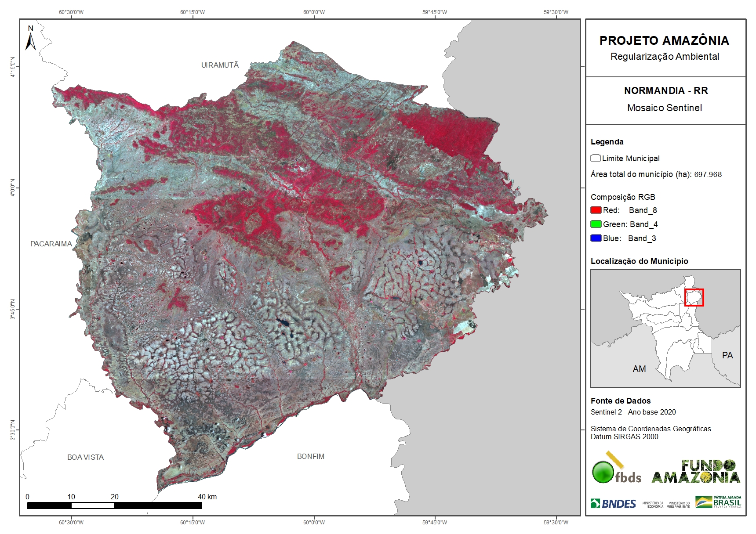This screenshot has width=756, height=534.
Task: Click the north arrow compass symbol
Action: (x=30, y=38)
